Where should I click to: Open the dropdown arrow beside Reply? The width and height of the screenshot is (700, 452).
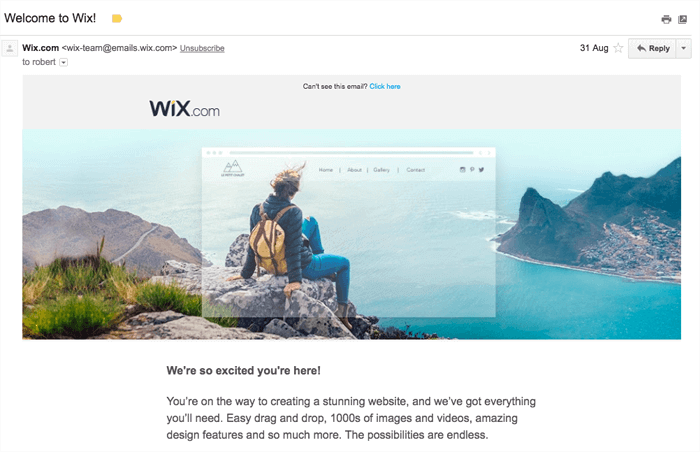coord(683,48)
